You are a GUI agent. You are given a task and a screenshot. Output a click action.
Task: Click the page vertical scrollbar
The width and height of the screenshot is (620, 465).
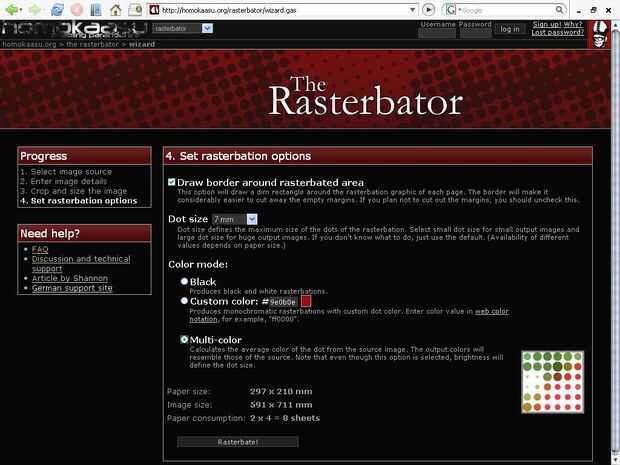coord(615,243)
